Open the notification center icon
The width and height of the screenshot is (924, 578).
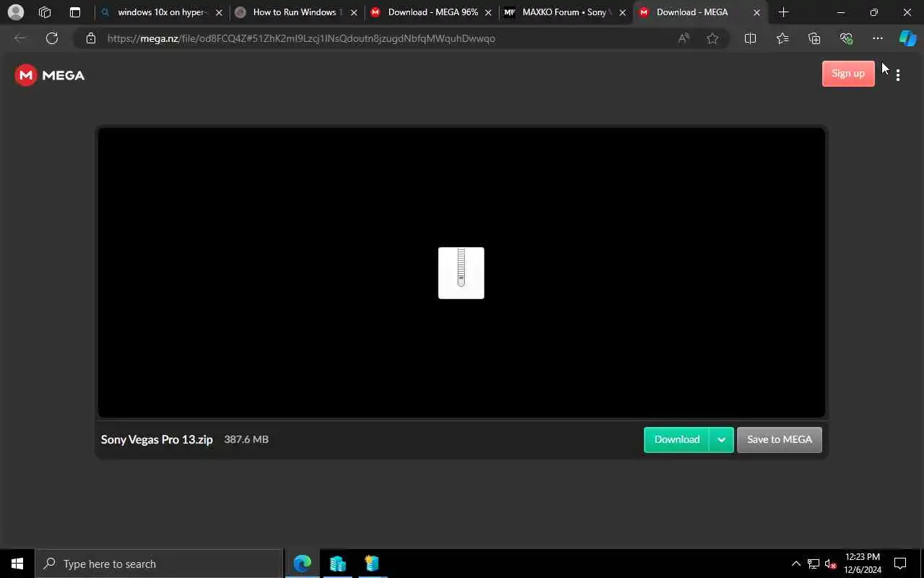901,564
